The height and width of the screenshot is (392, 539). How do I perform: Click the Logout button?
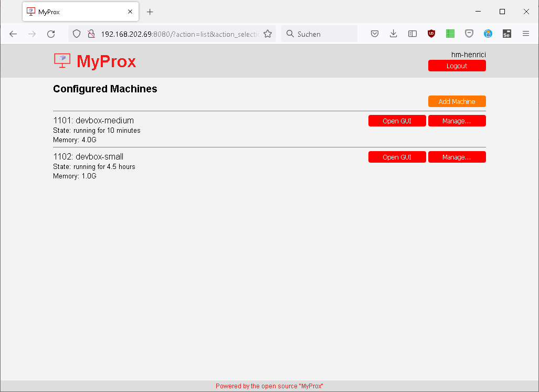click(457, 65)
